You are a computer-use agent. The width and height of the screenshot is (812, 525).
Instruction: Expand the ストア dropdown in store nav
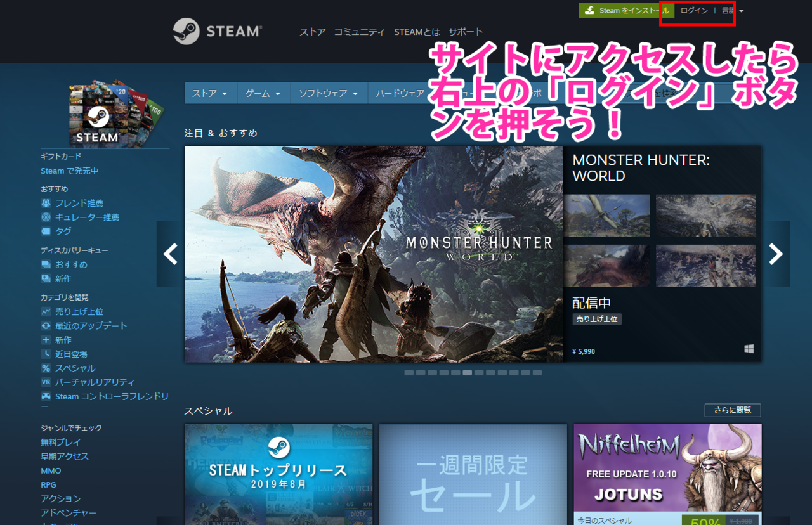point(210,93)
